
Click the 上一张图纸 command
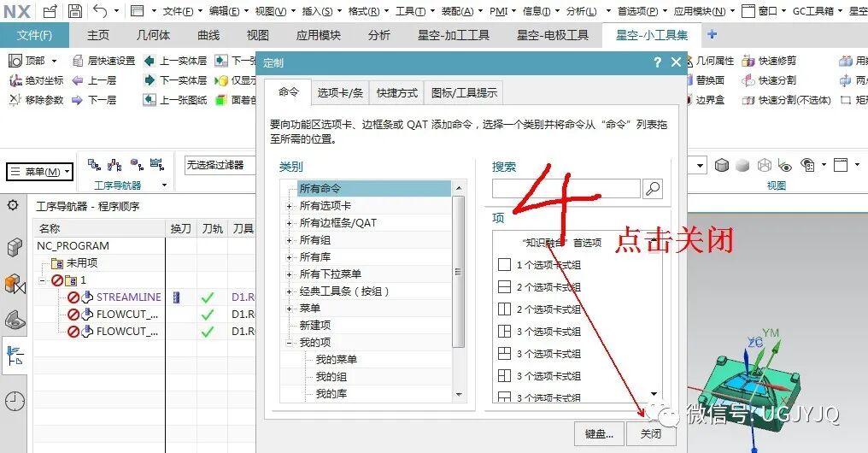click(x=175, y=100)
